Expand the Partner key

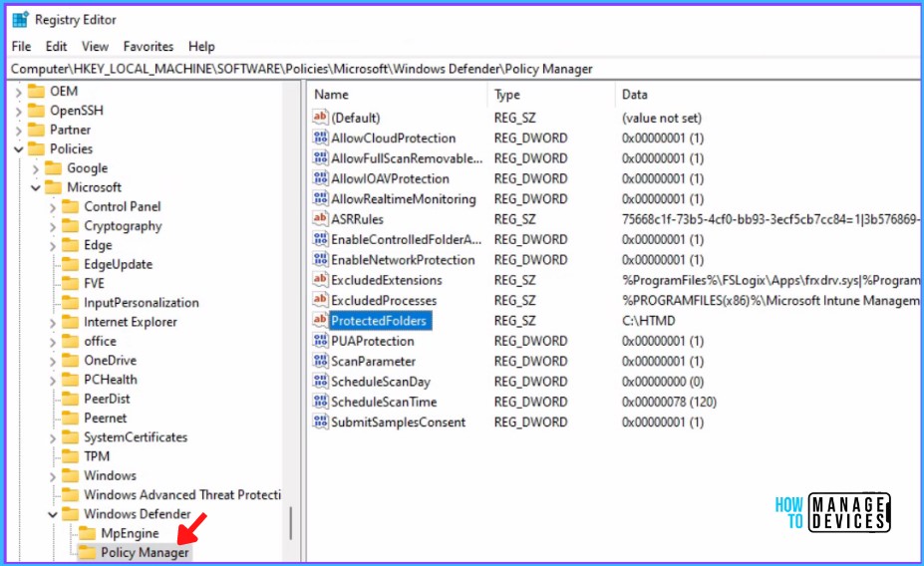18,131
